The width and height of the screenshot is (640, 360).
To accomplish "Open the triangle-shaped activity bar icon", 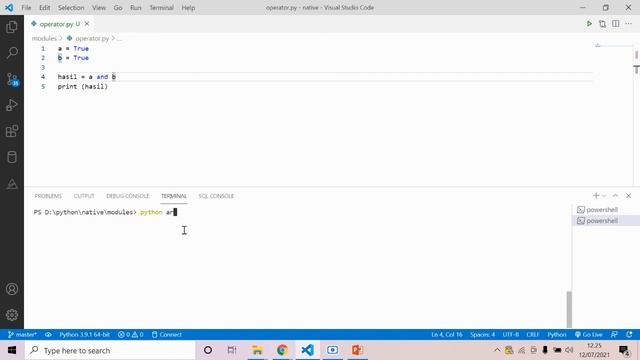I will click(12, 183).
